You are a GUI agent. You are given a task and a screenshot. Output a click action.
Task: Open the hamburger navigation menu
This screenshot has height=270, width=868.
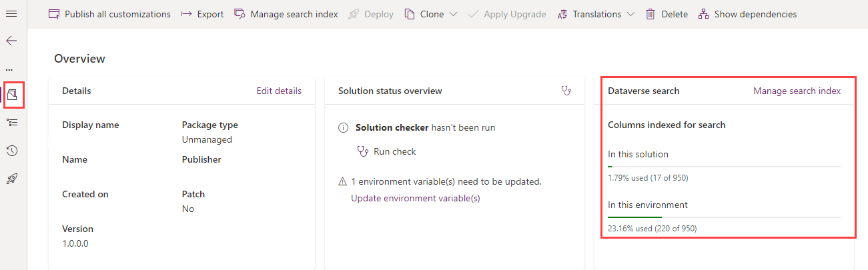point(11,14)
